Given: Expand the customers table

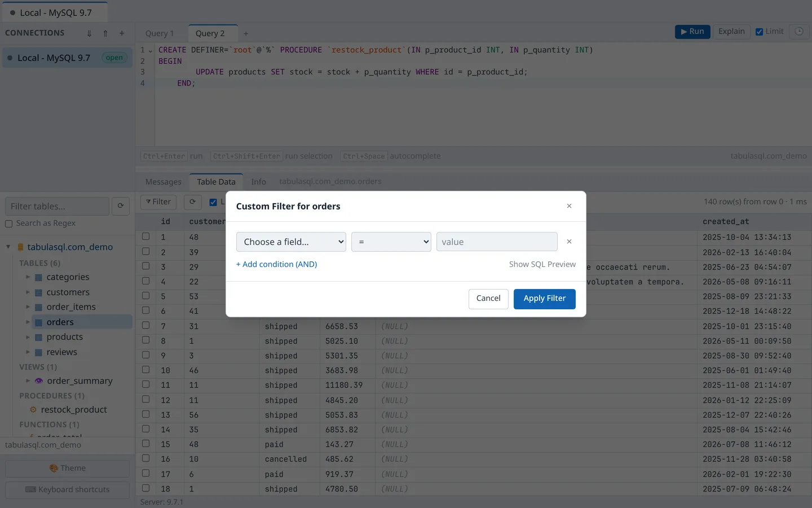Looking at the screenshot, I should [28, 292].
